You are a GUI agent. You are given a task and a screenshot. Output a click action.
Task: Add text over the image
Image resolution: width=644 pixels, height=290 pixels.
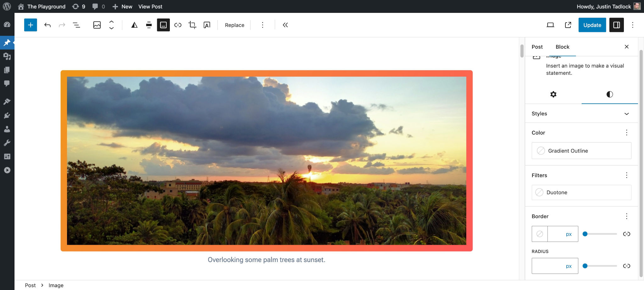207,25
